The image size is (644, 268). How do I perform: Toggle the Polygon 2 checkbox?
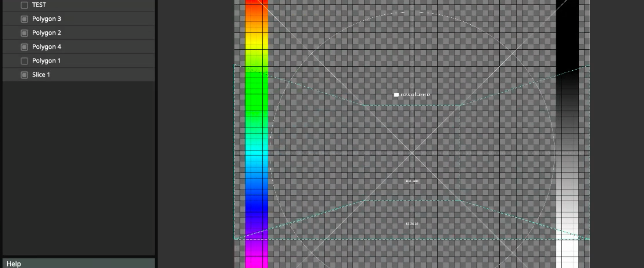24,33
